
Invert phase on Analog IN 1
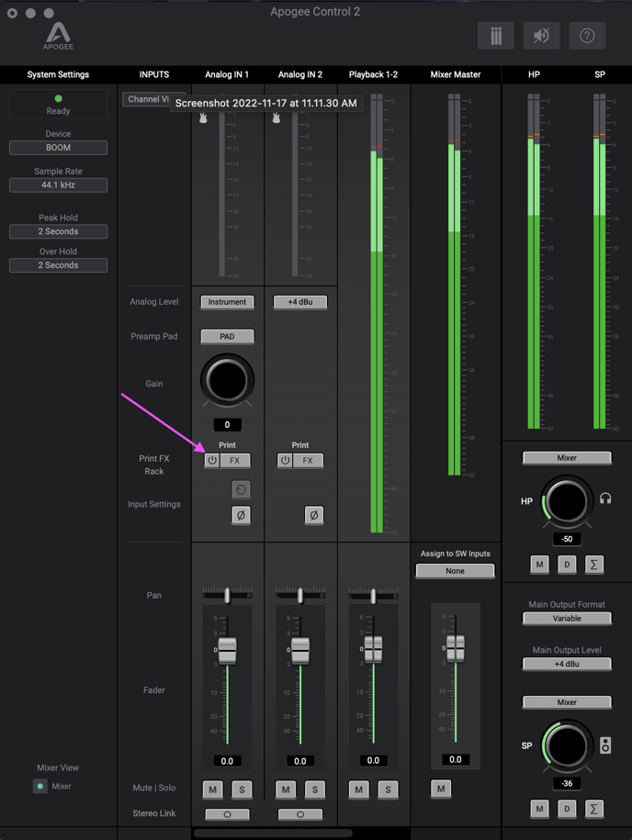point(241,515)
